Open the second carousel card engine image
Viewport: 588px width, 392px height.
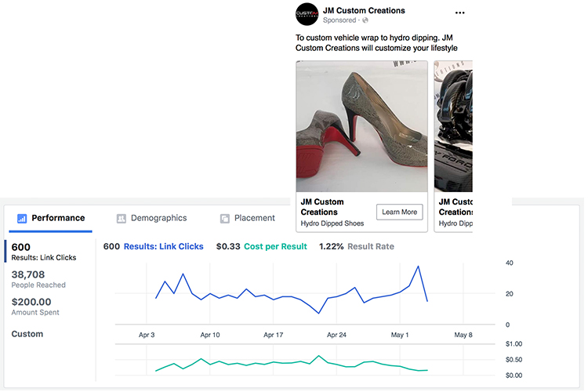pyautogui.click(x=453, y=126)
